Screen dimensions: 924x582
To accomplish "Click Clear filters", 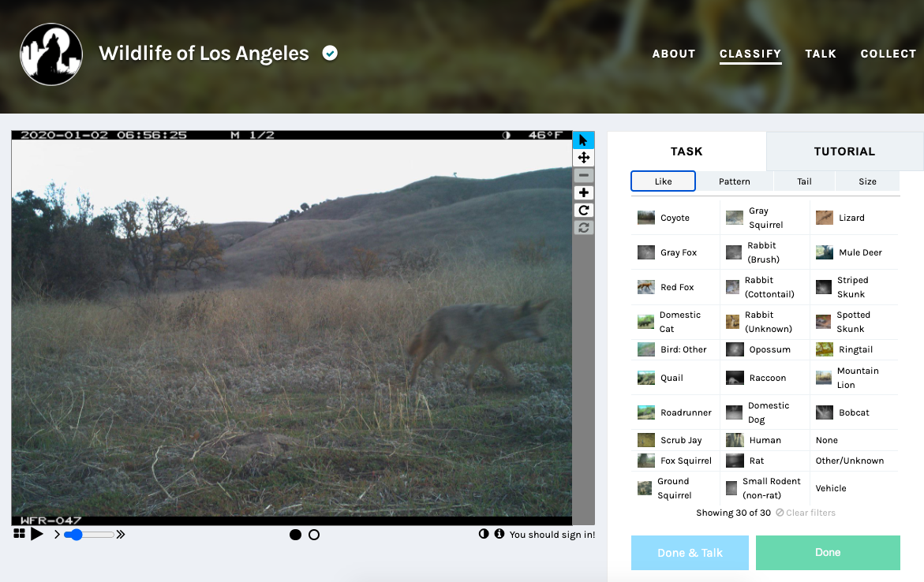I will [x=806, y=513].
